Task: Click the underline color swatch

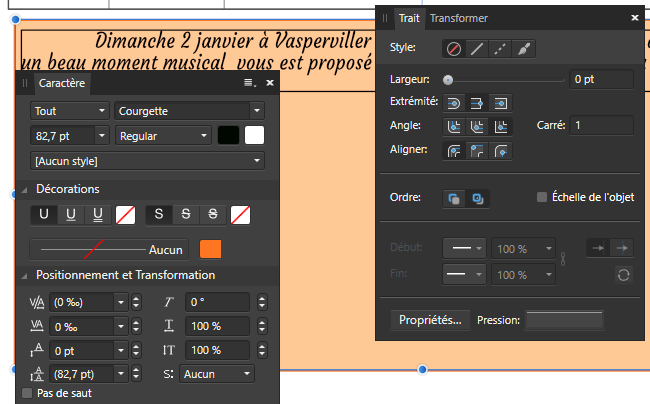Action: click(x=126, y=215)
